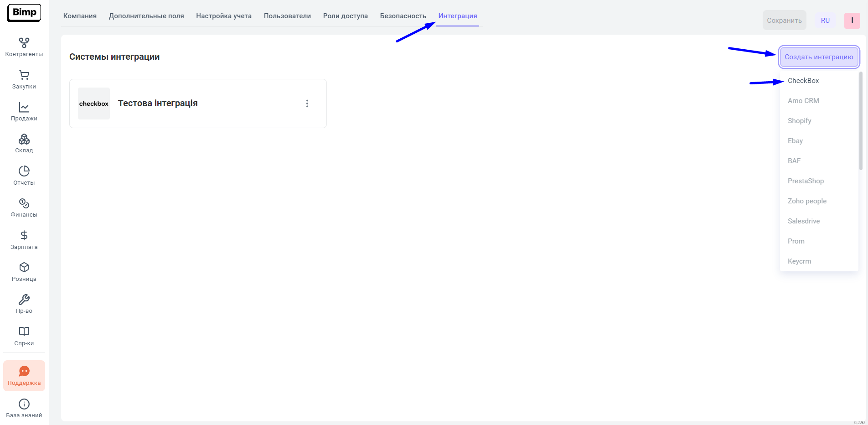Open the user profile avatar button

(x=852, y=21)
